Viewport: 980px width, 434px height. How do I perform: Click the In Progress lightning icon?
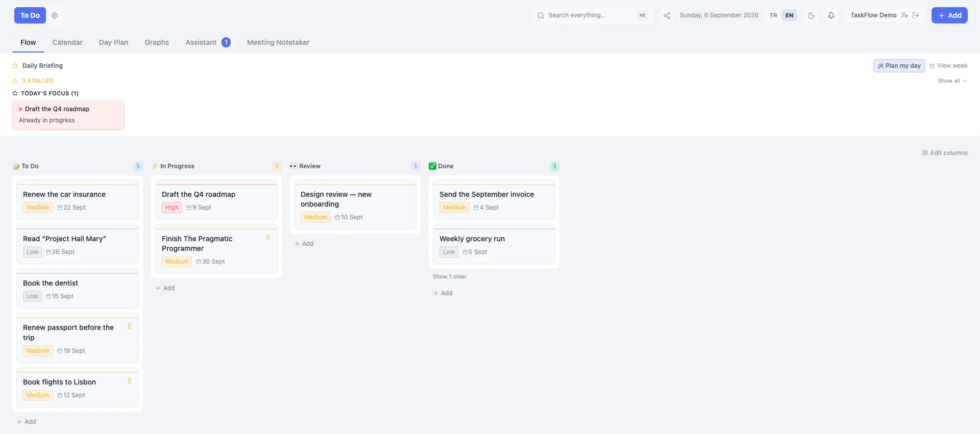(155, 166)
